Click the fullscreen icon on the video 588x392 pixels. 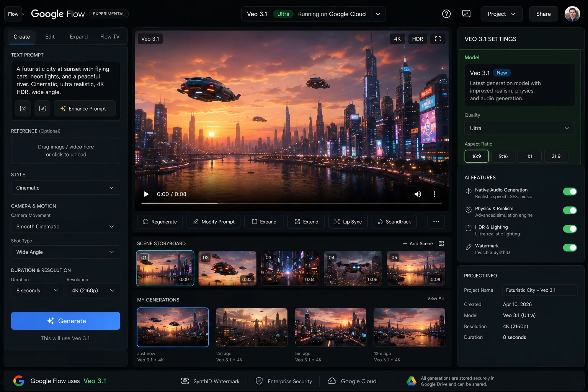coord(438,39)
